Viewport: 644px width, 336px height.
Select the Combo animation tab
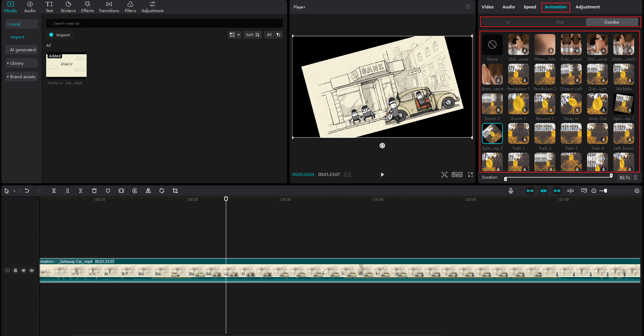point(612,22)
